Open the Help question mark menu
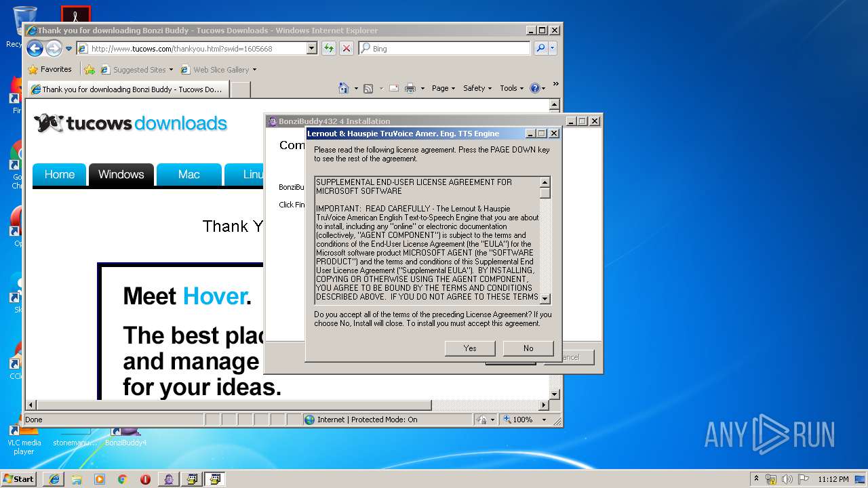The width and height of the screenshot is (868, 488). point(537,88)
